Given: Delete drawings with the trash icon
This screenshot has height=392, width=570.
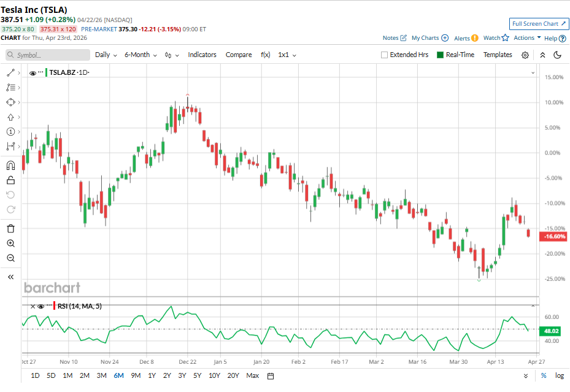Looking at the screenshot, I should point(10,228).
